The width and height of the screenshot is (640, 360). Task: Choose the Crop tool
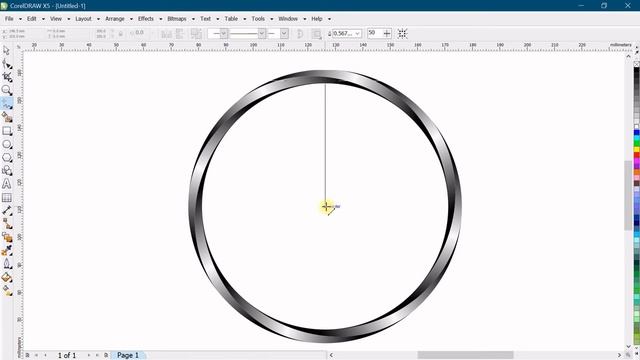pos(7,77)
